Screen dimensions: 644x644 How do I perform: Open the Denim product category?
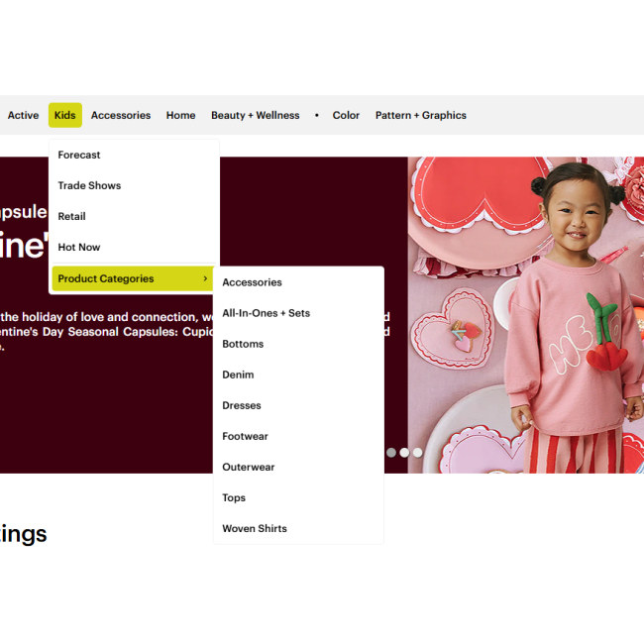tap(238, 375)
